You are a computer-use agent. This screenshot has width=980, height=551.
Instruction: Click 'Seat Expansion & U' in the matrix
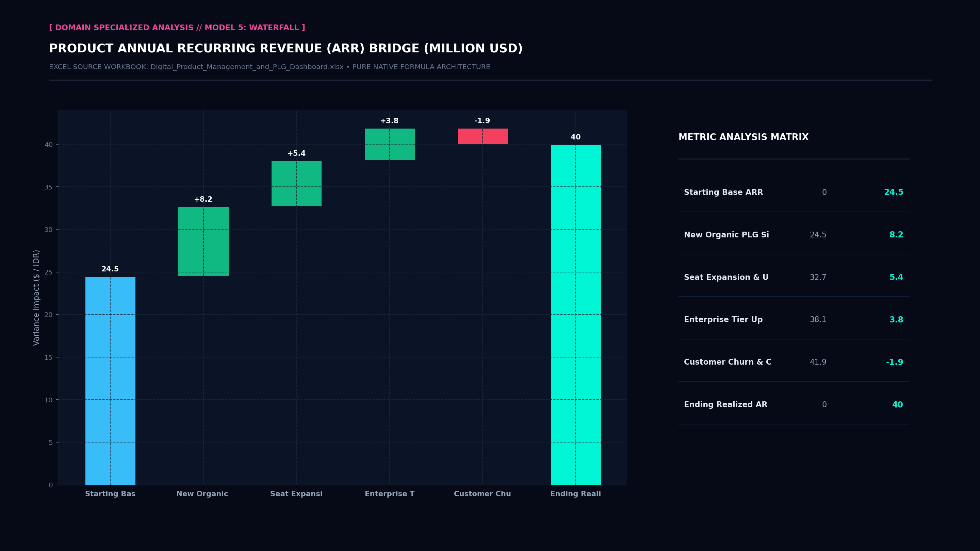[x=726, y=277]
